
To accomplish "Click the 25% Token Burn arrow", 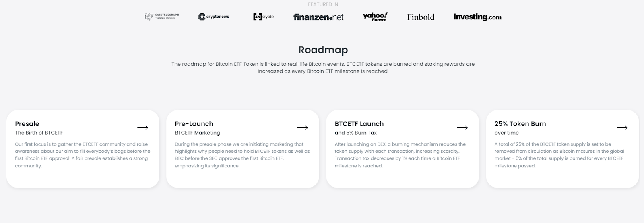I will tap(622, 128).
